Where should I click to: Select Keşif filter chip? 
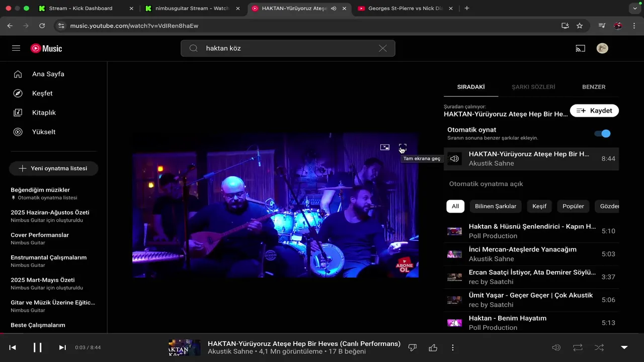click(539, 206)
